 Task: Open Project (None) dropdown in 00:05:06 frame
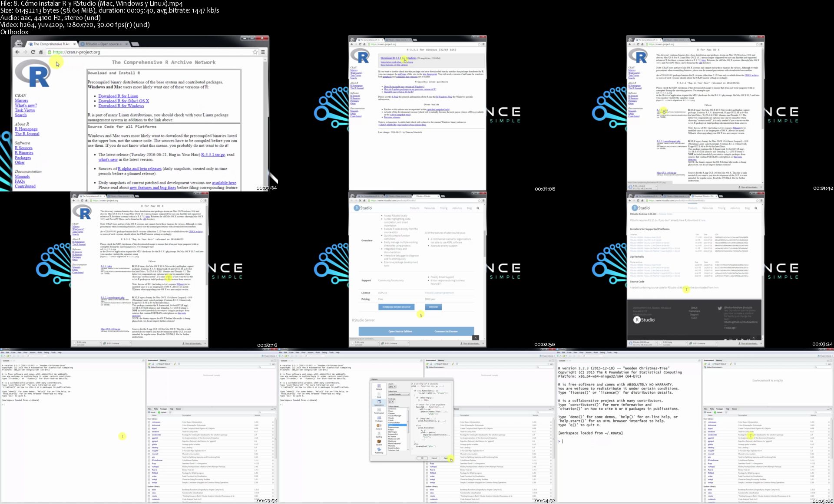[824, 356]
